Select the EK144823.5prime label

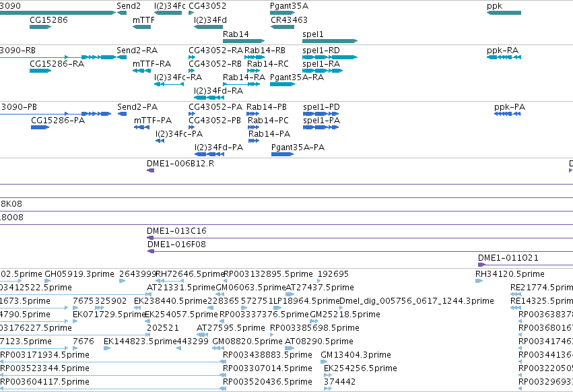140,341
